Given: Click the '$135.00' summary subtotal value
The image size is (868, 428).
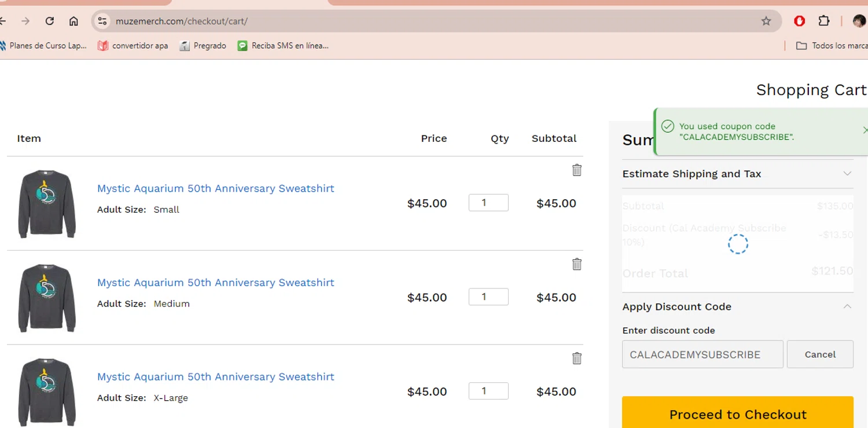Looking at the screenshot, I should [x=835, y=206].
